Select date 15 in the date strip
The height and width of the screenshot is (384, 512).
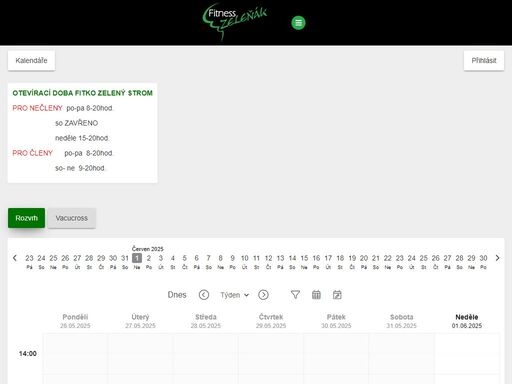tap(304, 261)
